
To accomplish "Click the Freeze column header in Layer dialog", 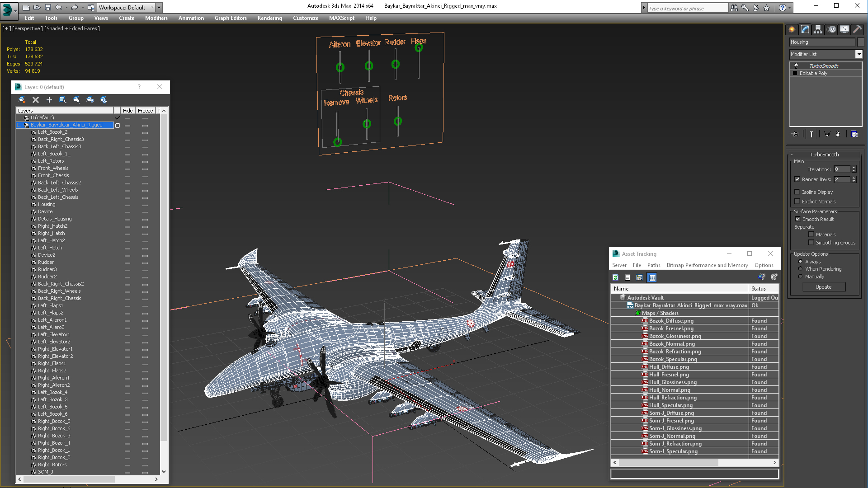I will (x=145, y=111).
